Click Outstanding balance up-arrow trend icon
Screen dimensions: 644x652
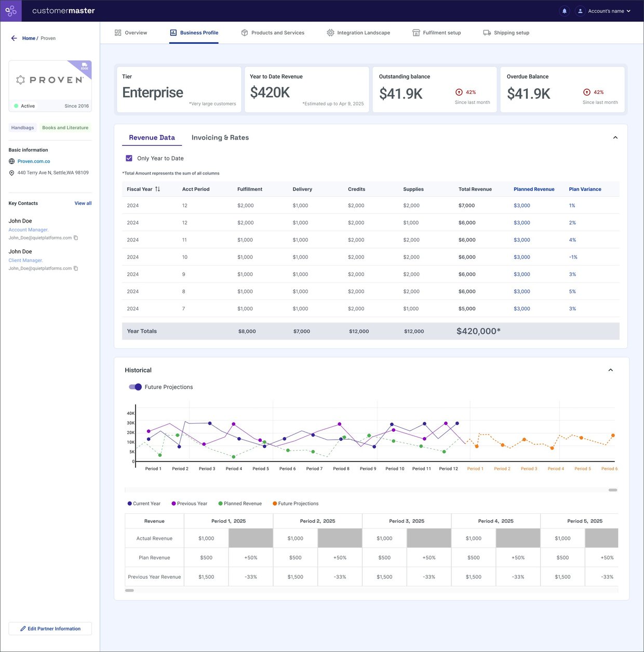[x=459, y=92]
